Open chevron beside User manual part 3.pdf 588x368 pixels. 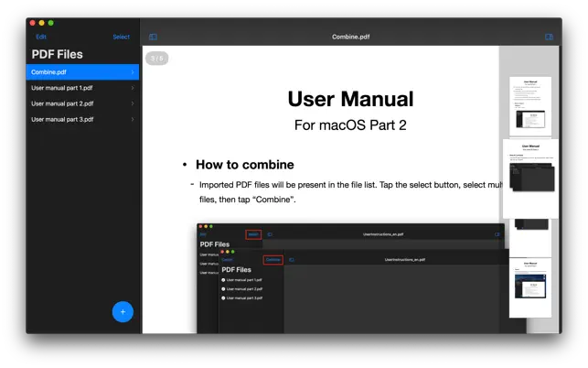(x=133, y=119)
